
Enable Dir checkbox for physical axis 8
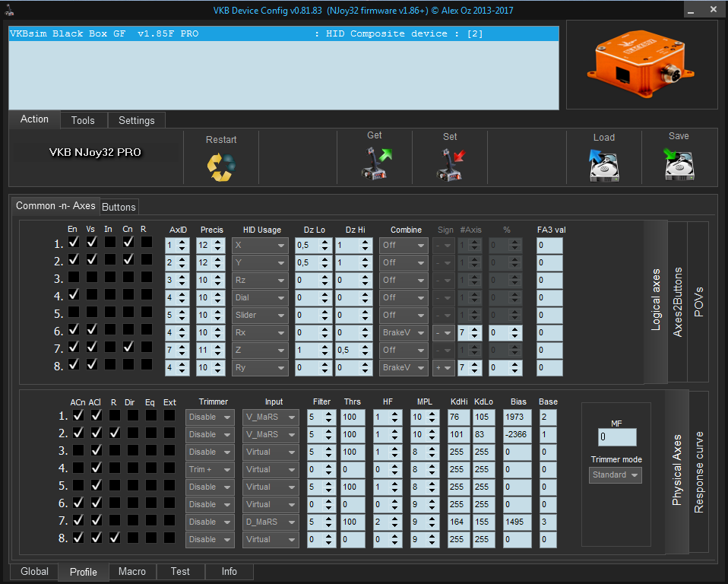133,538
